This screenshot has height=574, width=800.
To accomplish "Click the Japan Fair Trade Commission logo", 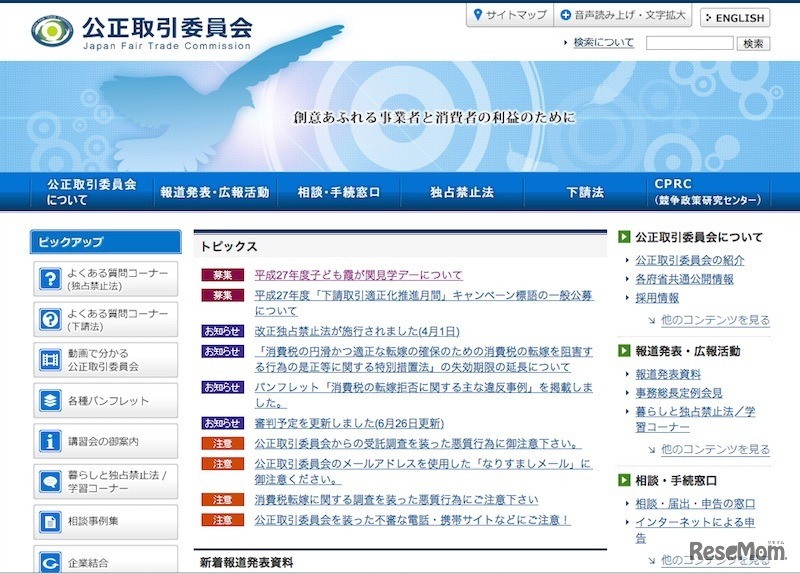I will [x=142, y=32].
